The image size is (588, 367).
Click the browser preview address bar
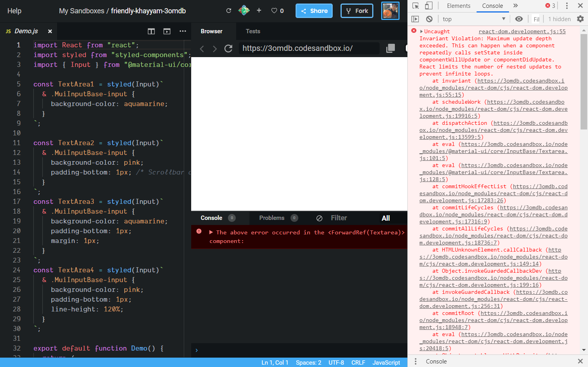click(309, 48)
